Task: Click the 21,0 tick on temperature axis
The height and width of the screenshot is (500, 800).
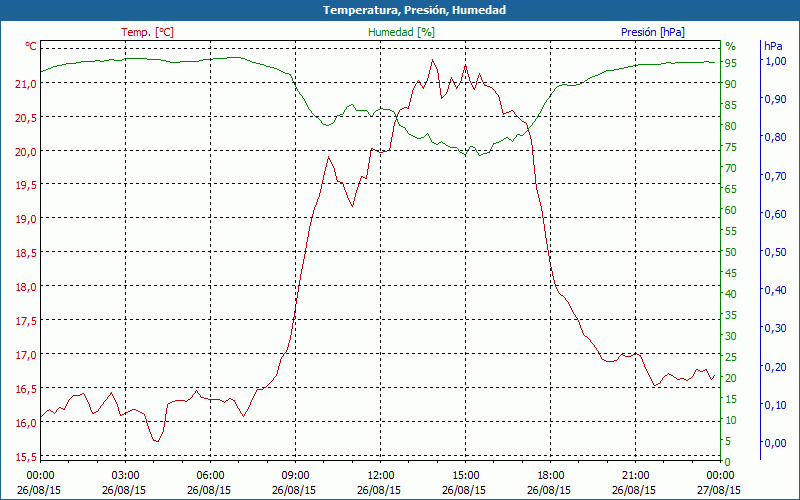Action: (x=26, y=83)
